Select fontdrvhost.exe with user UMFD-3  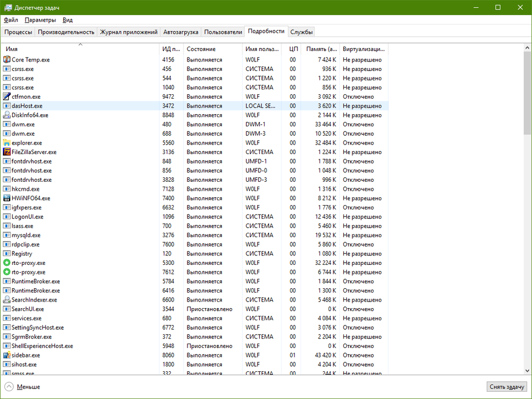195,180
